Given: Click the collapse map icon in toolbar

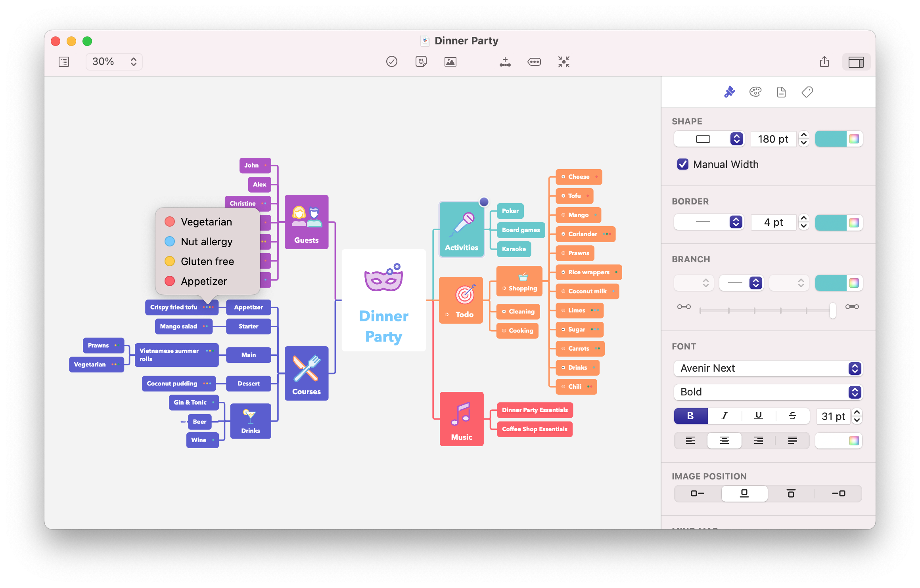Looking at the screenshot, I should pos(563,61).
